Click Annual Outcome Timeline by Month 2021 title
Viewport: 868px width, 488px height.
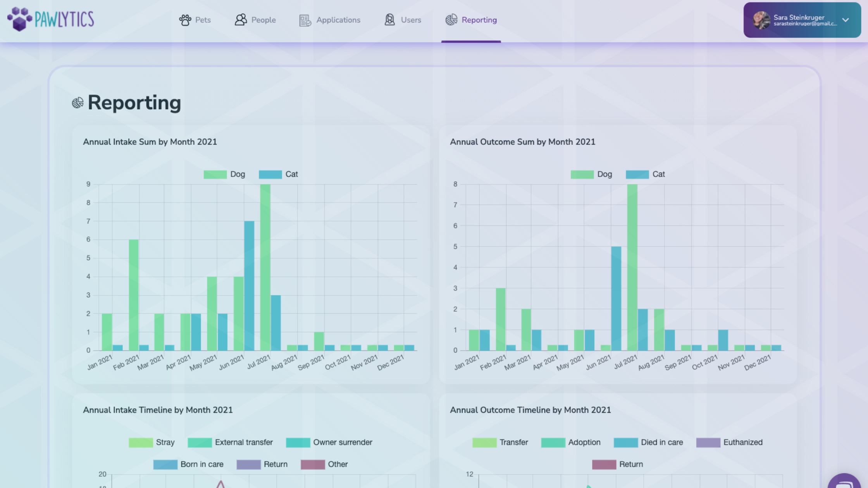point(530,410)
